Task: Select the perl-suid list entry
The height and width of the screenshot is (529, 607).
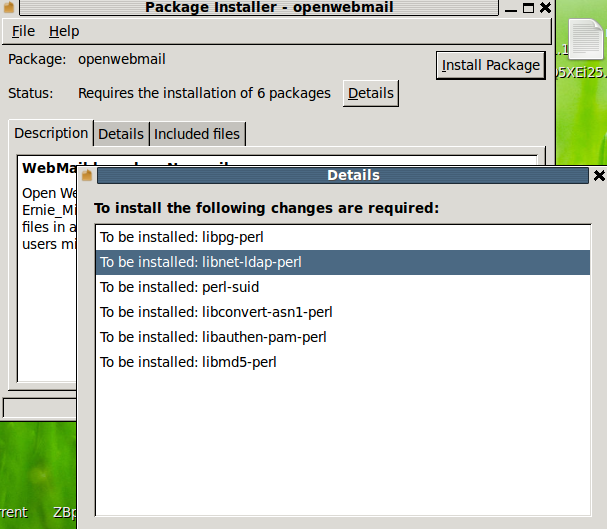Action: [343, 287]
